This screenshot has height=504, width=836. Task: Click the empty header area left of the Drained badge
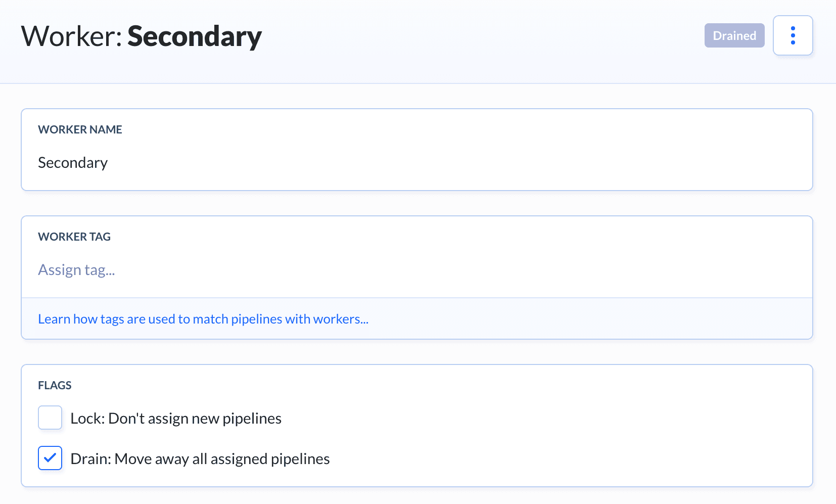tap(480, 36)
